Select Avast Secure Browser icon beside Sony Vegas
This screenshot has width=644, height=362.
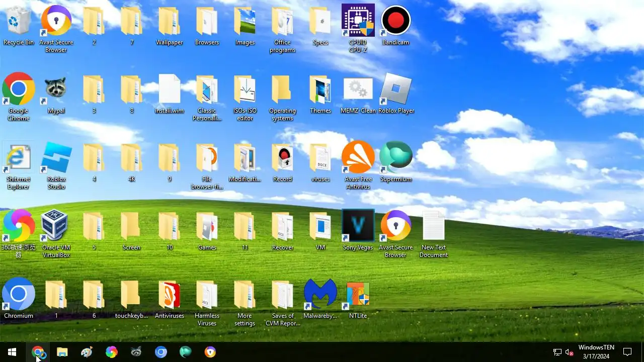396,234
